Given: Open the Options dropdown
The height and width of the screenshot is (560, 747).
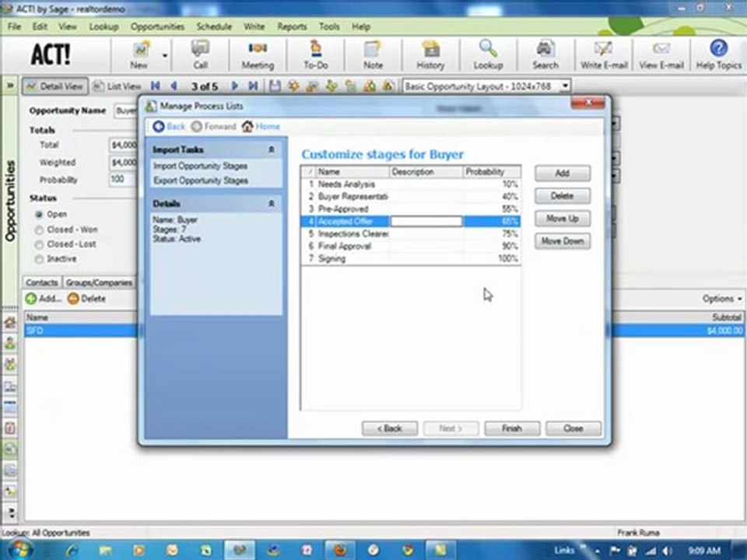Looking at the screenshot, I should 722,299.
